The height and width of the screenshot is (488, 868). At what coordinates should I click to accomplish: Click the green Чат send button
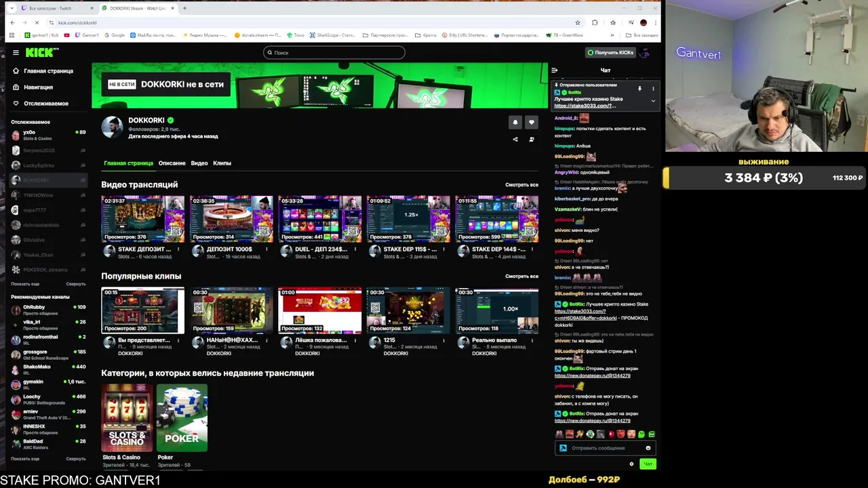coord(648,464)
